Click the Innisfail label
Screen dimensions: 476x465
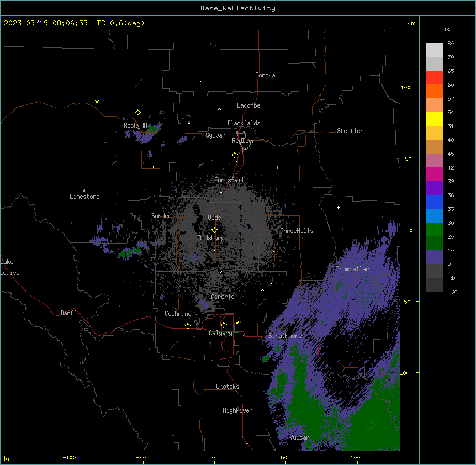coord(229,180)
